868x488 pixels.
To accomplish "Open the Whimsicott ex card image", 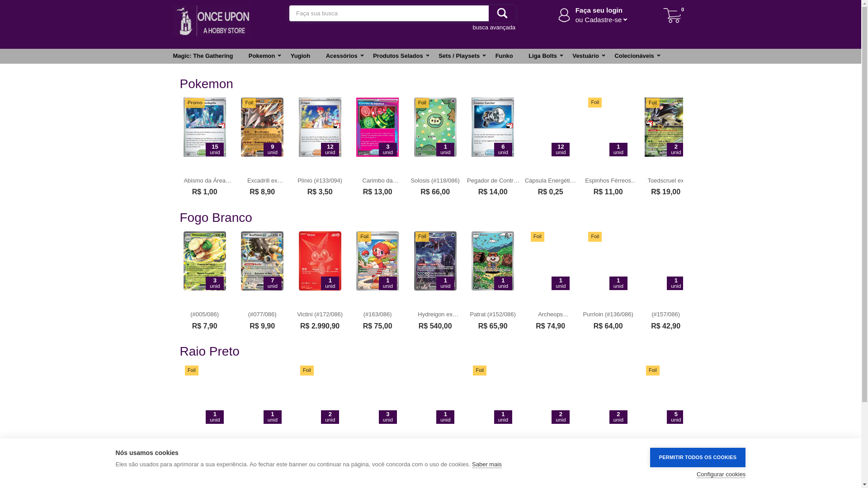I will [x=204, y=261].
